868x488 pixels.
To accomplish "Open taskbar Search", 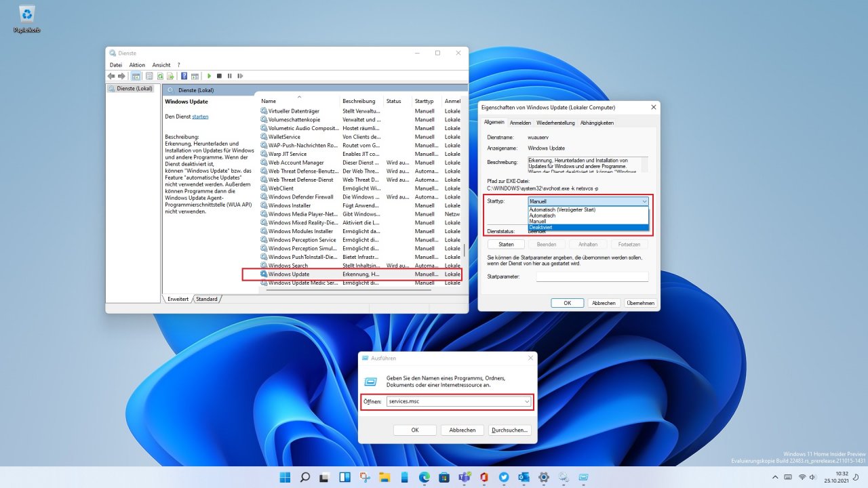I will pos(305,477).
